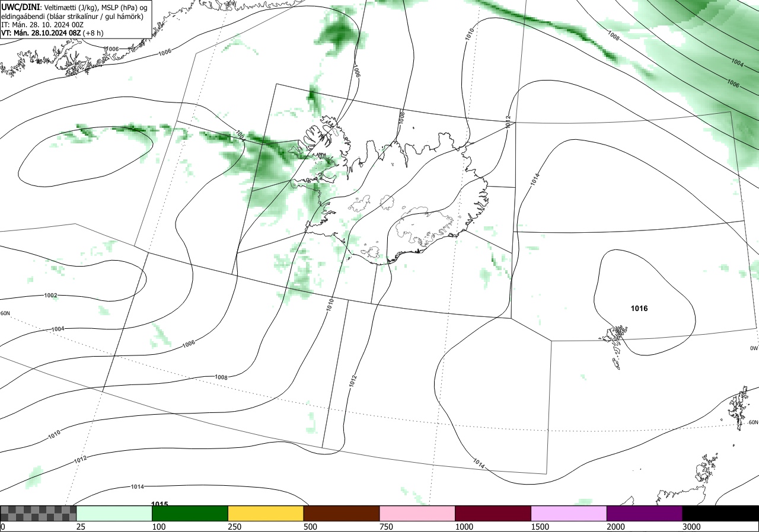Click the 0W longitude label
The height and width of the screenshot is (532, 759).
[x=754, y=348]
